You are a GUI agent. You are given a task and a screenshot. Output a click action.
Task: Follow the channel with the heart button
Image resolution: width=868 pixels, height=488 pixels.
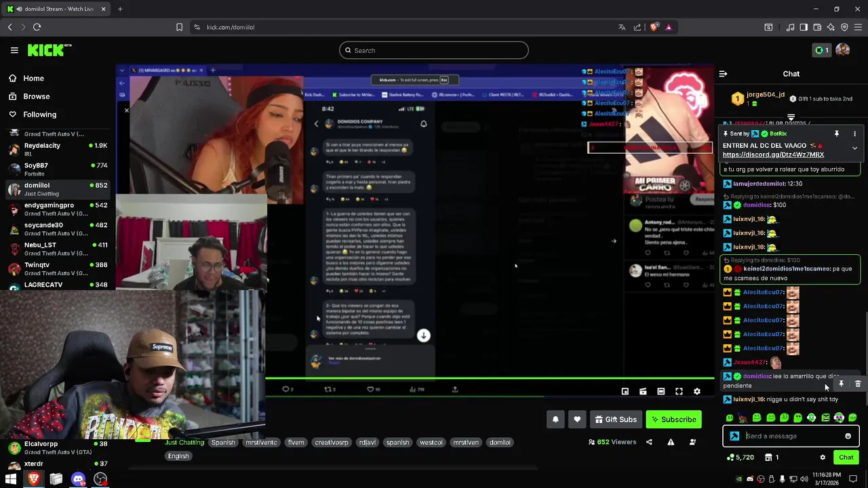[x=577, y=420]
